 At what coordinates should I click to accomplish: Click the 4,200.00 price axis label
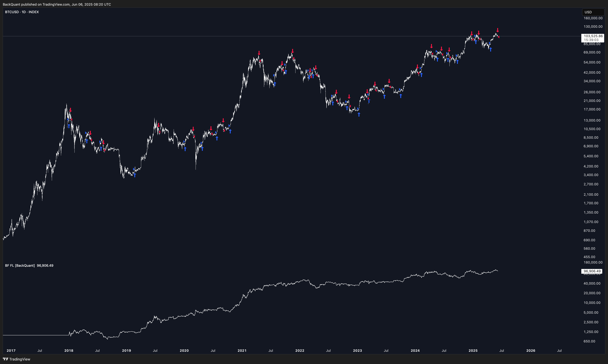tap(591, 166)
